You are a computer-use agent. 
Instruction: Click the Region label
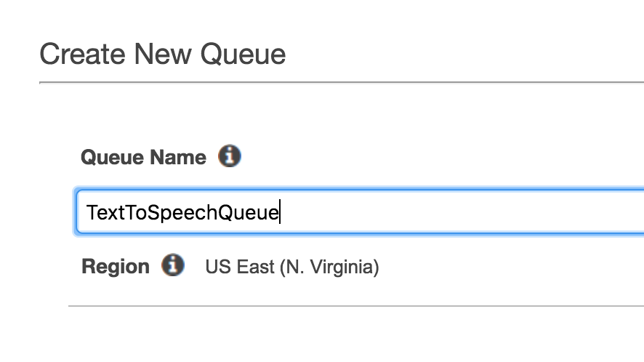pyautogui.click(x=116, y=266)
